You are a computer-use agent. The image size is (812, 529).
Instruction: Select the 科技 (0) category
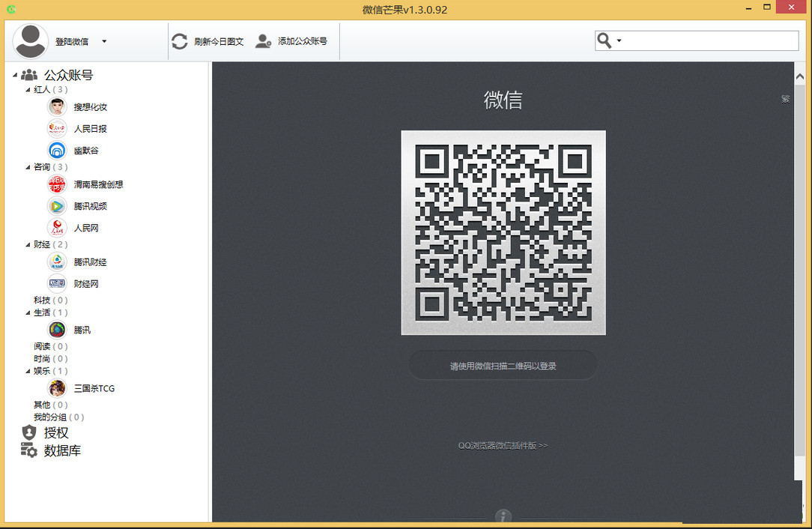coord(51,300)
